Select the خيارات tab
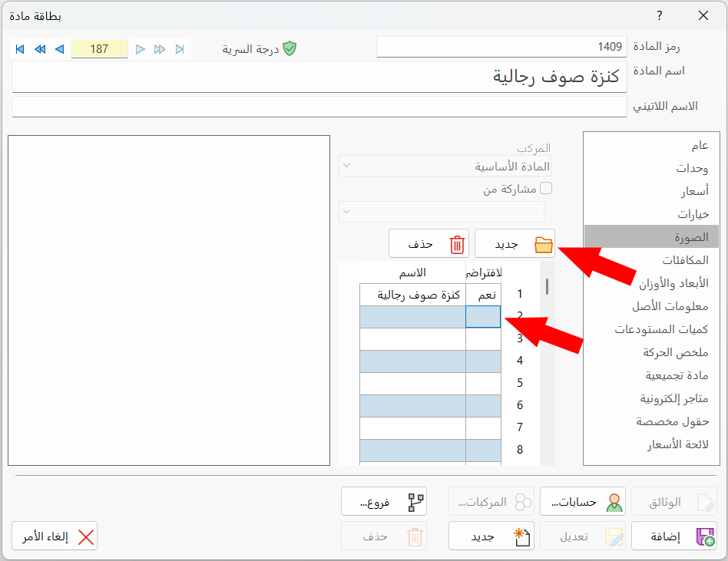Viewport: 728px width, 561px height. (x=651, y=214)
